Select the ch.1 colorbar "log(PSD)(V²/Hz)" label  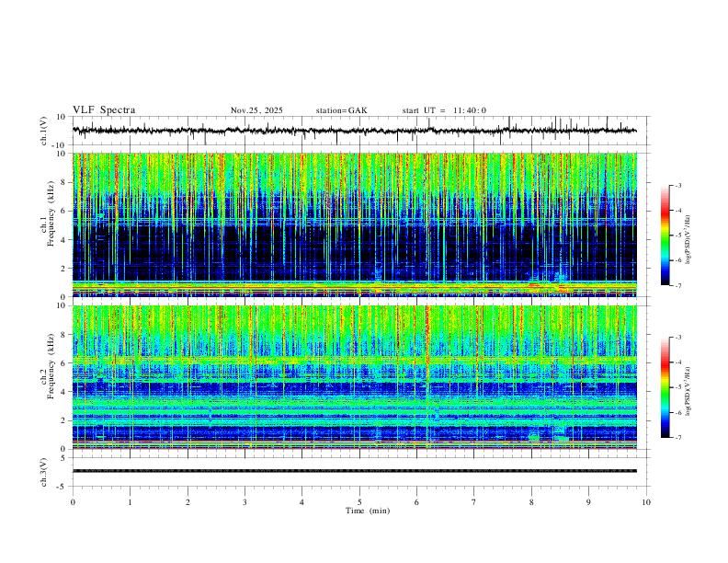pyautogui.click(x=688, y=240)
